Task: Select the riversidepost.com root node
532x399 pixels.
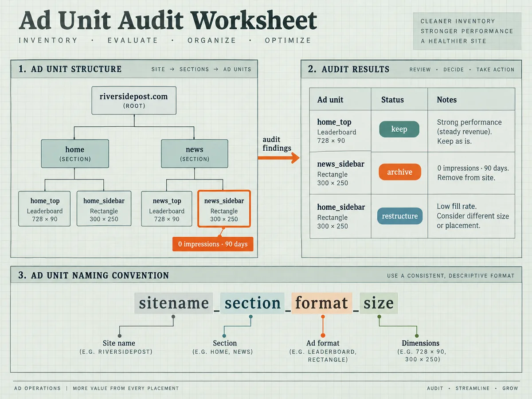Action: pyautogui.click(x=134, y=101)
